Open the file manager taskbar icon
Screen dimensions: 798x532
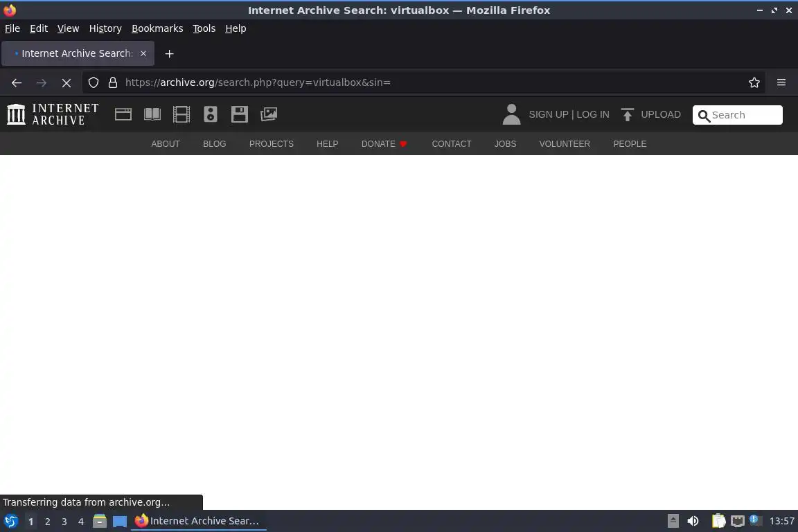coord(100,521)
